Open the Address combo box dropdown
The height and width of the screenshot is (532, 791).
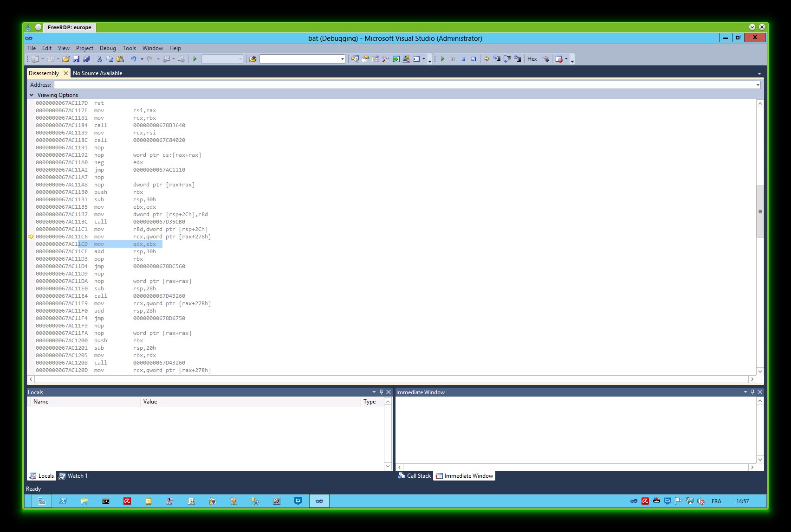[758, 85]
